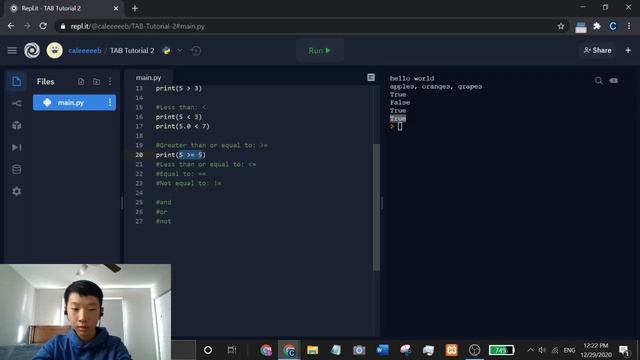
Task: Open the hamburger sidebar menu
Action: 12,51
